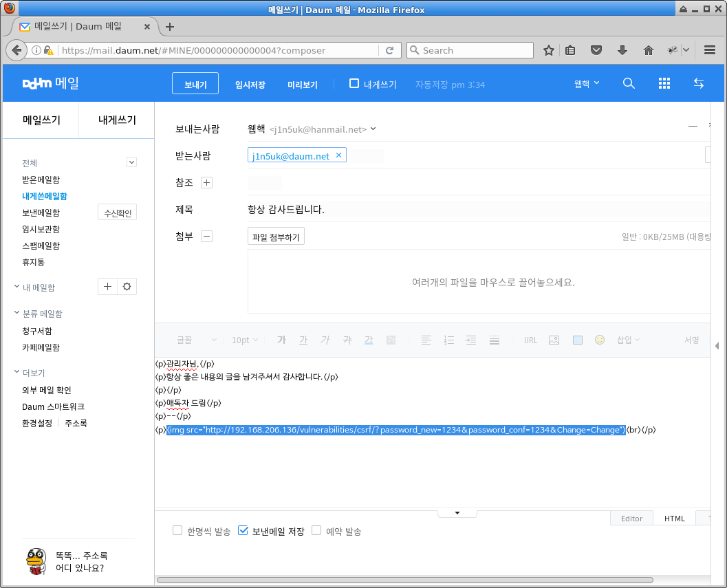Viewport: 727px width, 588px height.
Task: Click the 미리보기 preview button
Action: tap(303, 85)
